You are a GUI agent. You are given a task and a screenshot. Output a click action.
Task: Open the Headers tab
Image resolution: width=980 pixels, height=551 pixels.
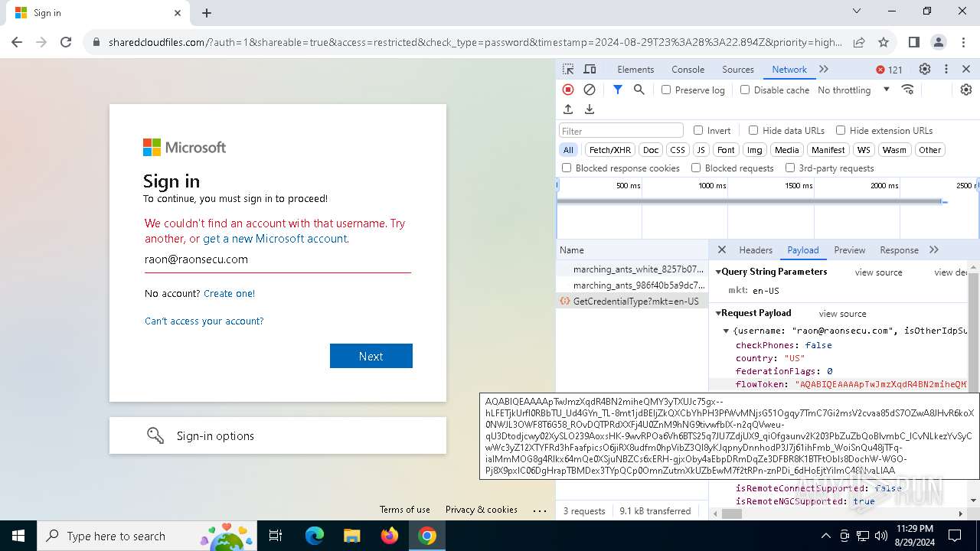[x=756, y=249]
